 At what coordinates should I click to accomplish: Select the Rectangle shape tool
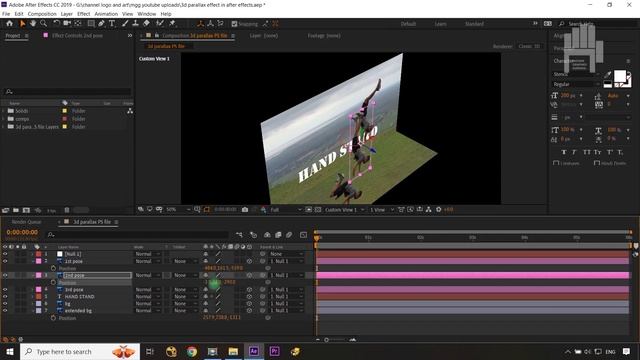pyautogui.click(x=91, y=24)
